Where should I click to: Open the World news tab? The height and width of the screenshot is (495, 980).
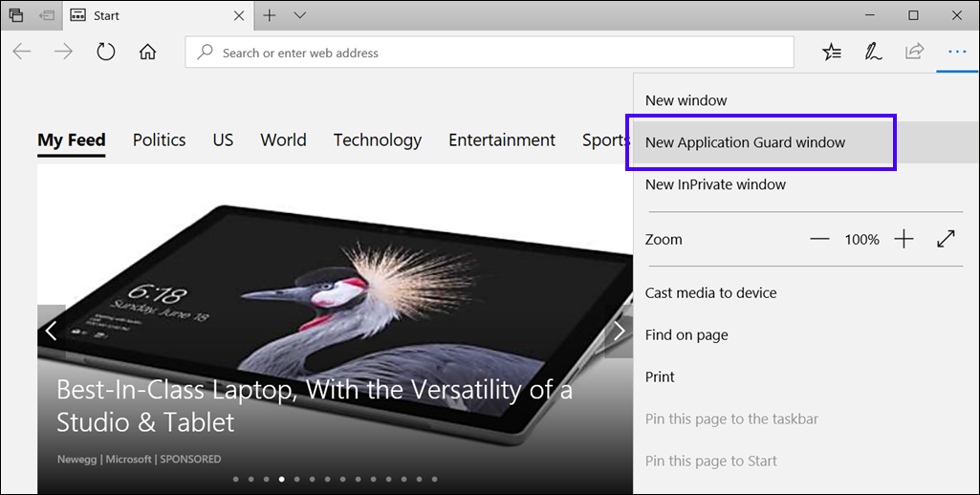click(283, 140)
